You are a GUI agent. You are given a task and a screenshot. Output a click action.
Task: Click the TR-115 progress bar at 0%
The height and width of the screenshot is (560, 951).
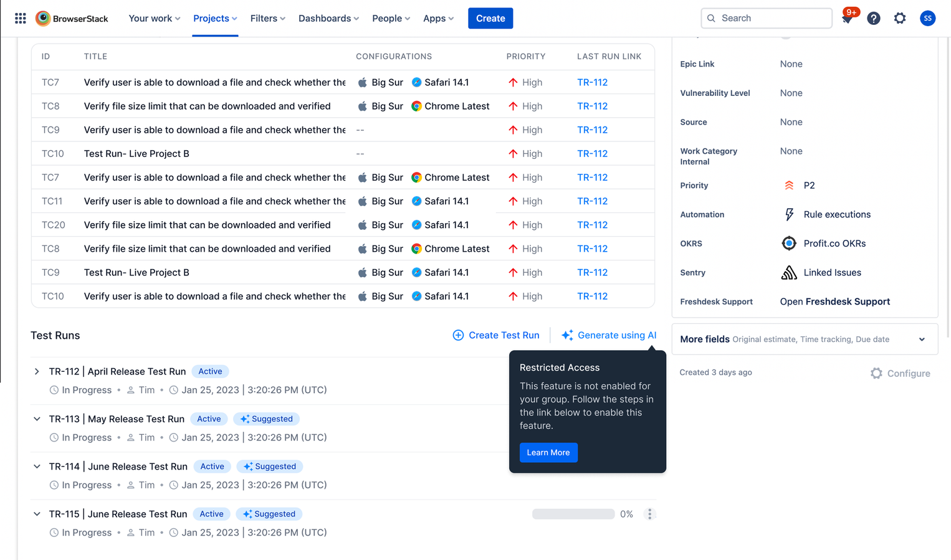pyautogui.click(x=573, y=514)
